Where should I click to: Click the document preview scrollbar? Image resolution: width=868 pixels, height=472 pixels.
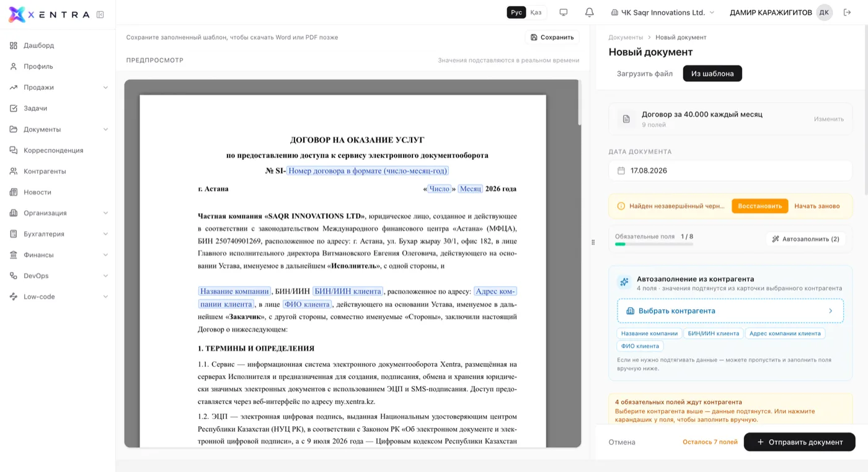[580, 103]
